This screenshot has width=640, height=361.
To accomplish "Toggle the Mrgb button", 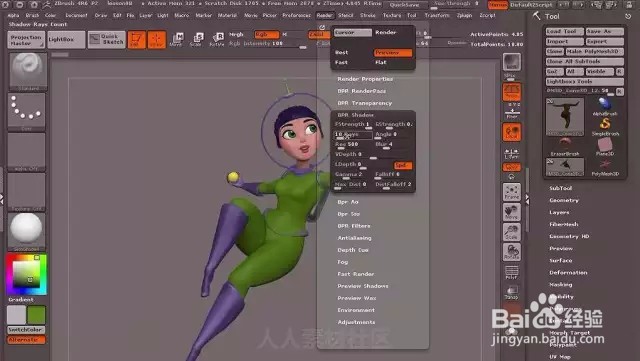I will 236,35.
